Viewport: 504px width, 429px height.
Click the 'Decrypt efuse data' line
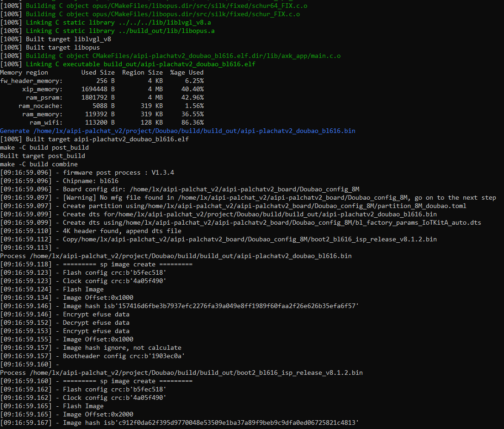pyautogui.click(x=65, y=323)
